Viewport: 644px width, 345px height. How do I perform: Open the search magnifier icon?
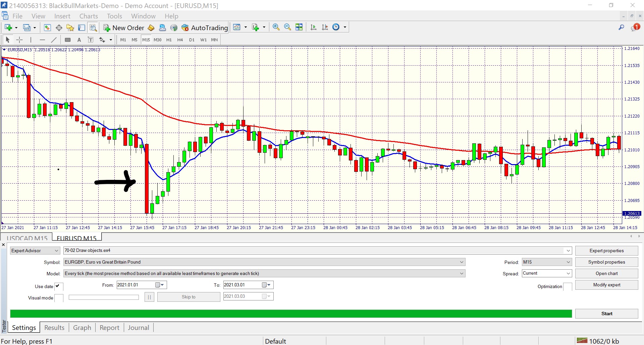[x=621, y=27]
